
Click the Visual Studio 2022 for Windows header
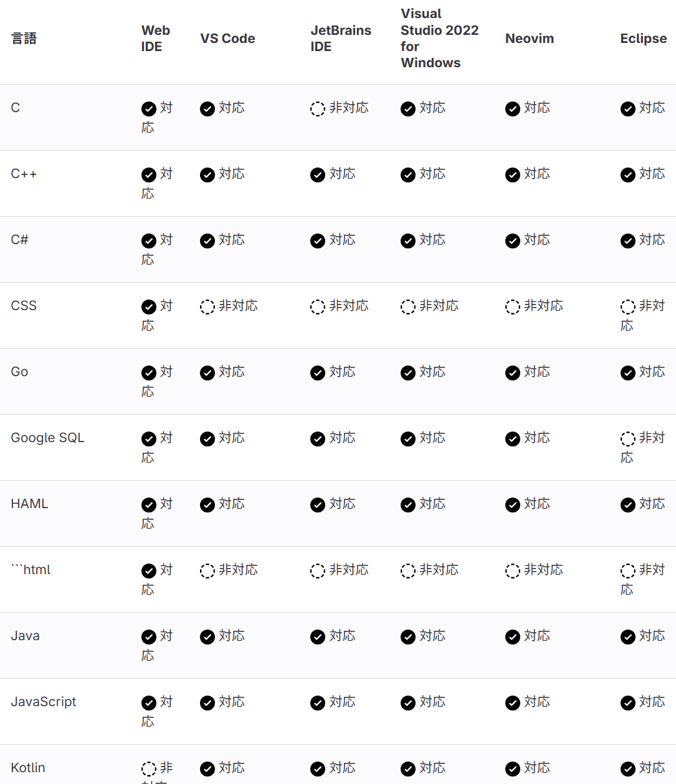[x=439, y=39]
